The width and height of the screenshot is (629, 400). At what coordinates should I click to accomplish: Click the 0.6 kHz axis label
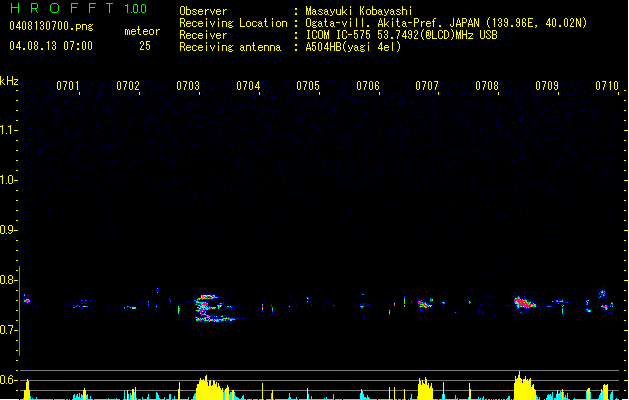[x=8, y=380]
